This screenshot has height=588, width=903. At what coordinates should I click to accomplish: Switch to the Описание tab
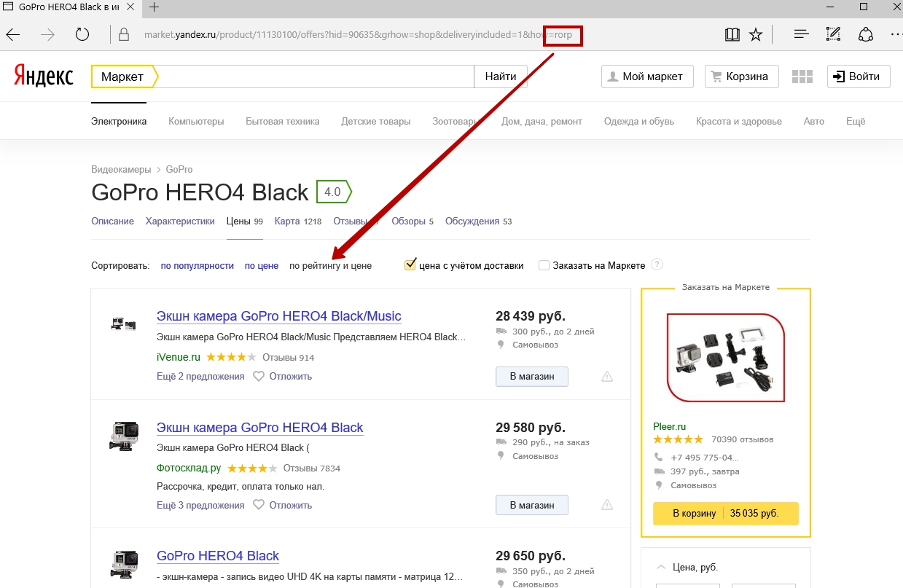(112, 221)
